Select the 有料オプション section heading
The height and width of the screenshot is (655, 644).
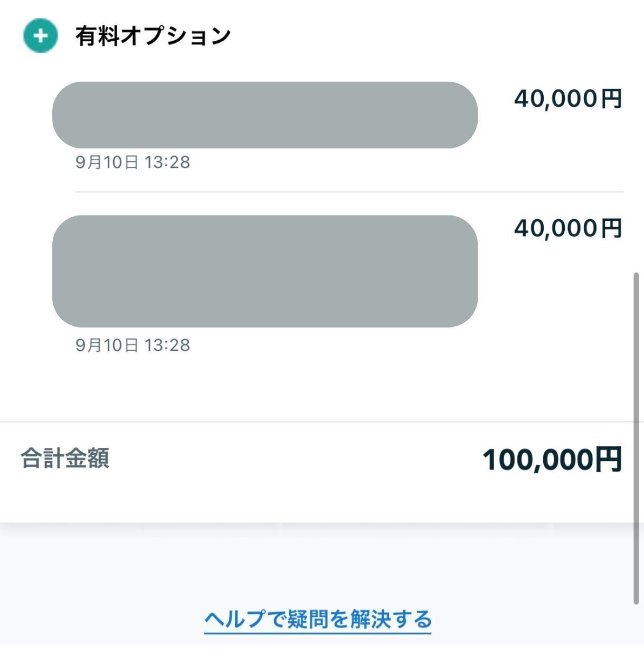tap(153, 36)
